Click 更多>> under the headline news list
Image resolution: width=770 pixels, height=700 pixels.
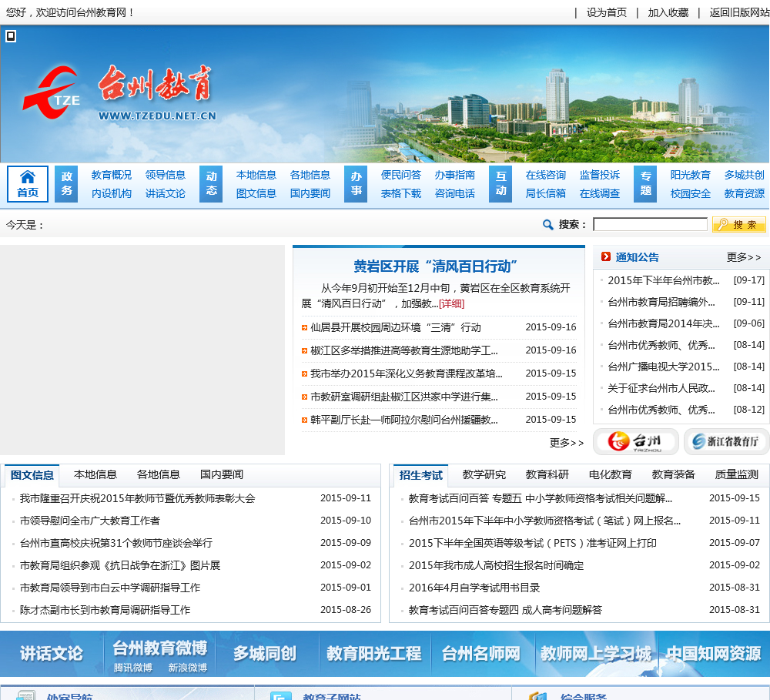567,443
